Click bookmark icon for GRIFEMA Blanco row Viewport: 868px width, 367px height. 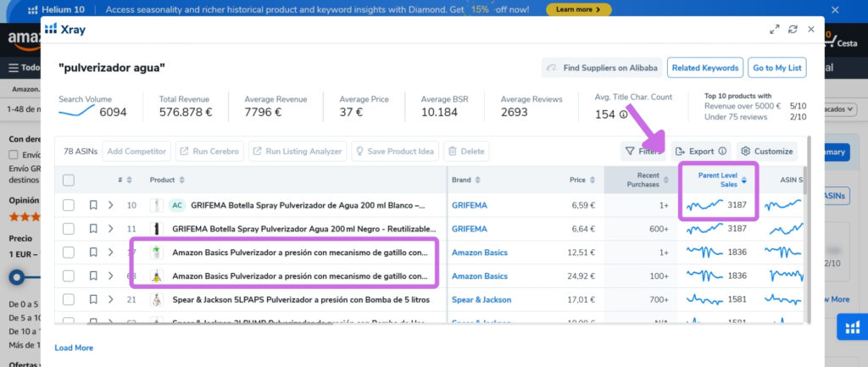point(93,205)
